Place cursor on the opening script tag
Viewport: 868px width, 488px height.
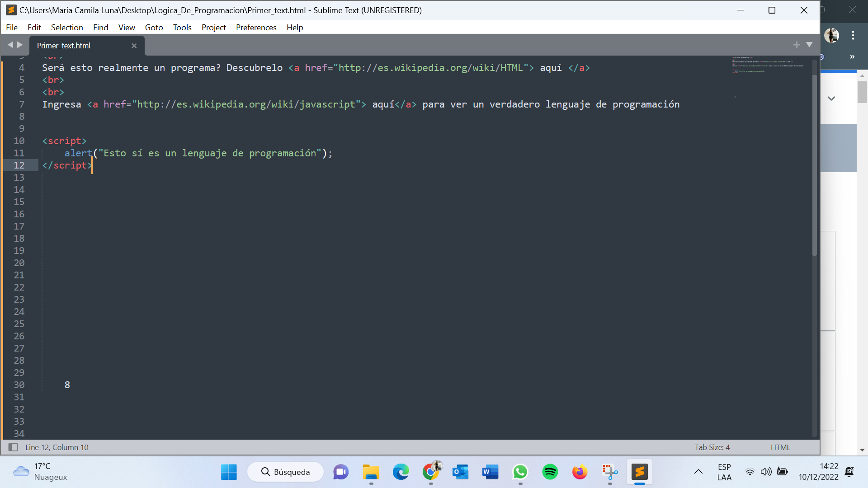point(64,141)
